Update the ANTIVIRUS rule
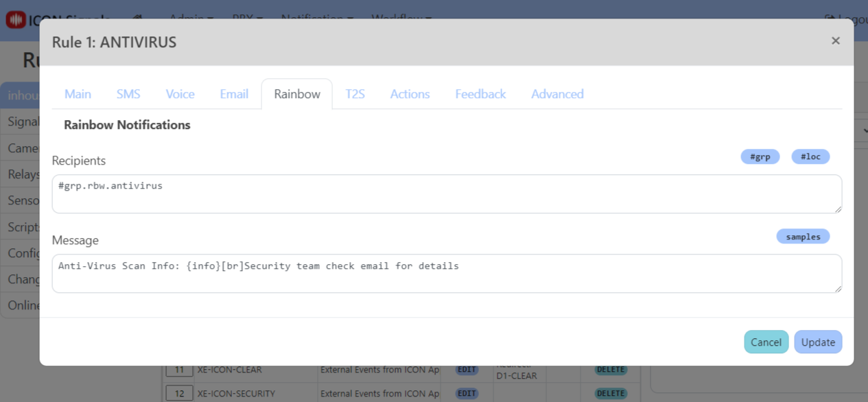Screen dimensions: 868x402 (x=818, y=342)
